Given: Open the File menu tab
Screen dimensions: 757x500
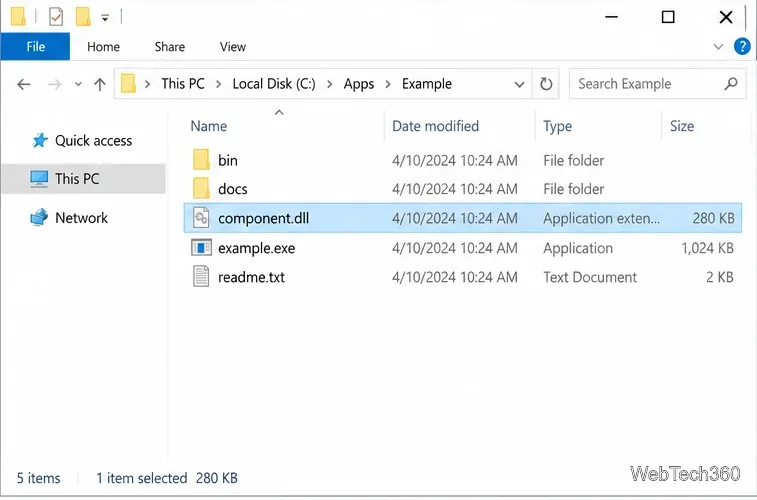Looking at the screenshot, I should 35,46.
